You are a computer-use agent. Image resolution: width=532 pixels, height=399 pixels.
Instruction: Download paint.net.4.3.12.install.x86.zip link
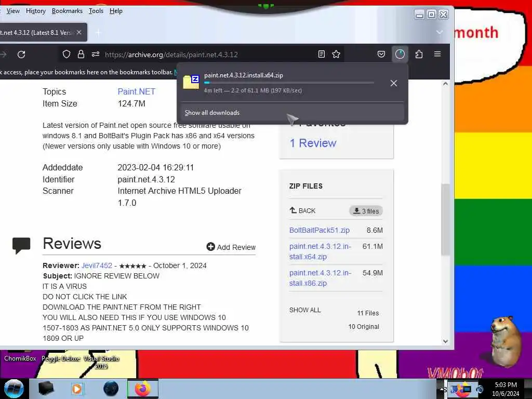[320, 278]
